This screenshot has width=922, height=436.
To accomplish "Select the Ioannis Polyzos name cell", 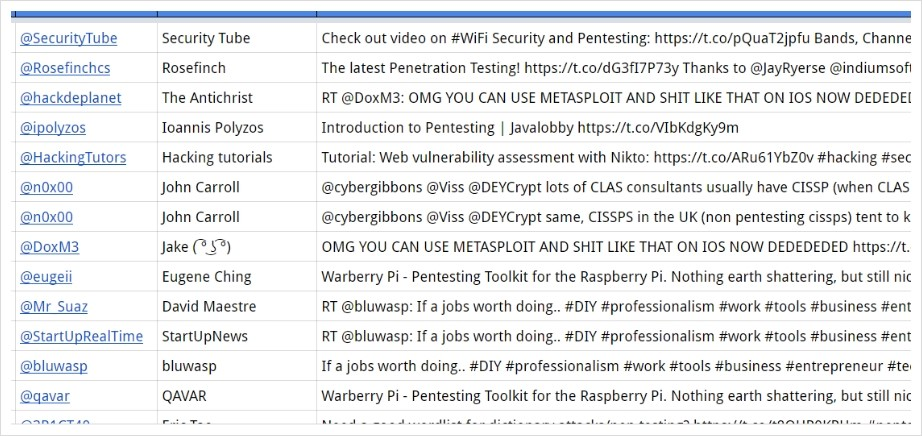I will (237, 128).
